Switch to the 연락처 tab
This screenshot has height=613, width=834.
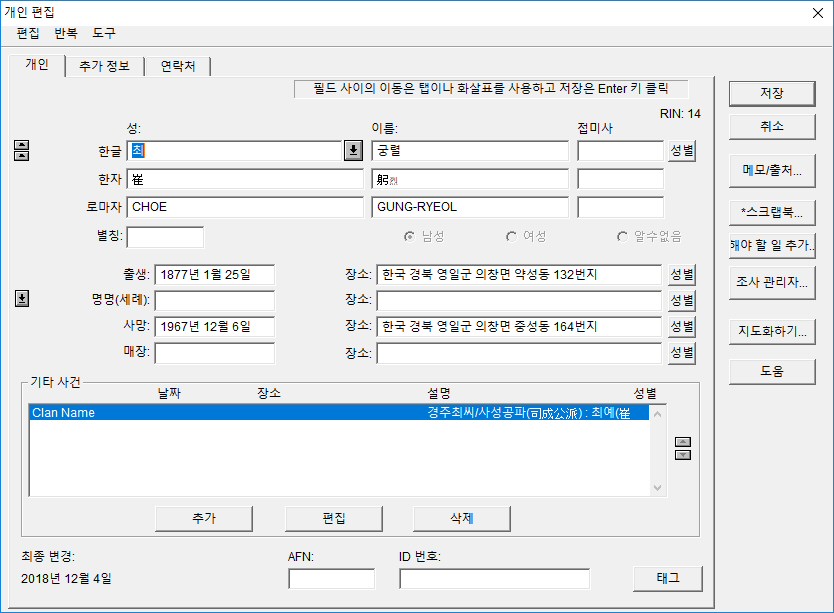tap(177, 66)
